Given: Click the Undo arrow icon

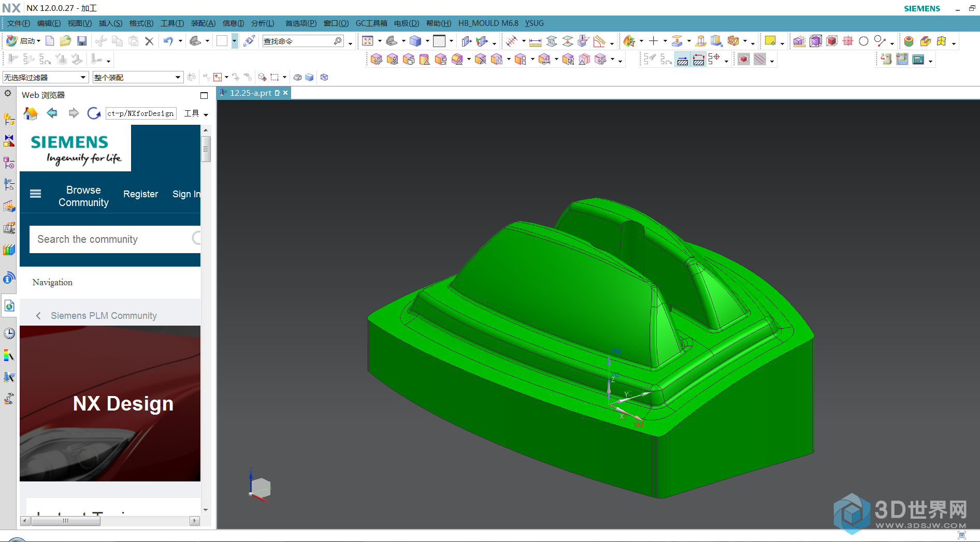Looking at the screenshot, I should (168, 41).
